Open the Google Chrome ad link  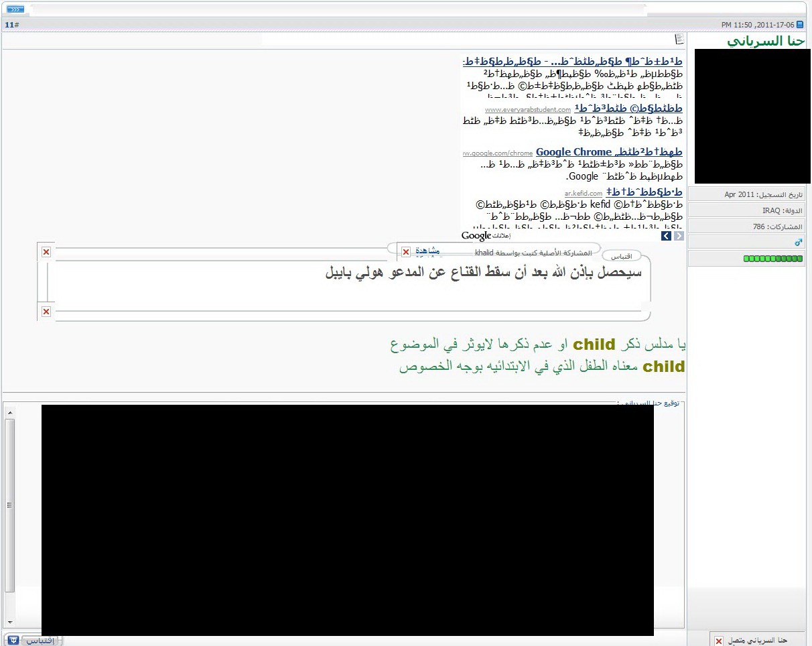click(573, 152)
